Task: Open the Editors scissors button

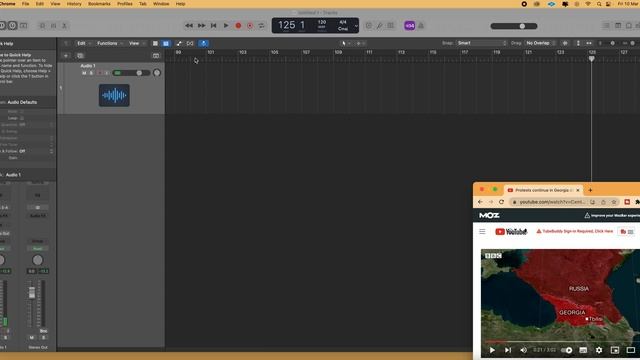Action: 64,25
